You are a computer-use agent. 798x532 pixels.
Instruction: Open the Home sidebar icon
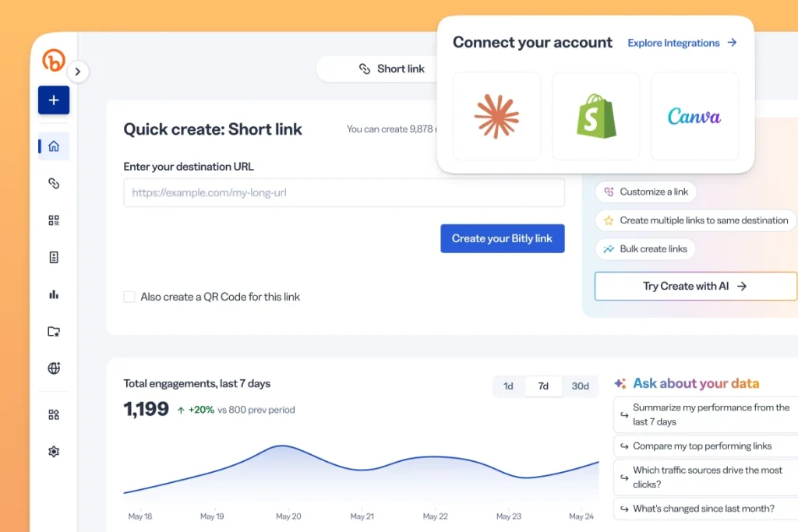point(54,146)
